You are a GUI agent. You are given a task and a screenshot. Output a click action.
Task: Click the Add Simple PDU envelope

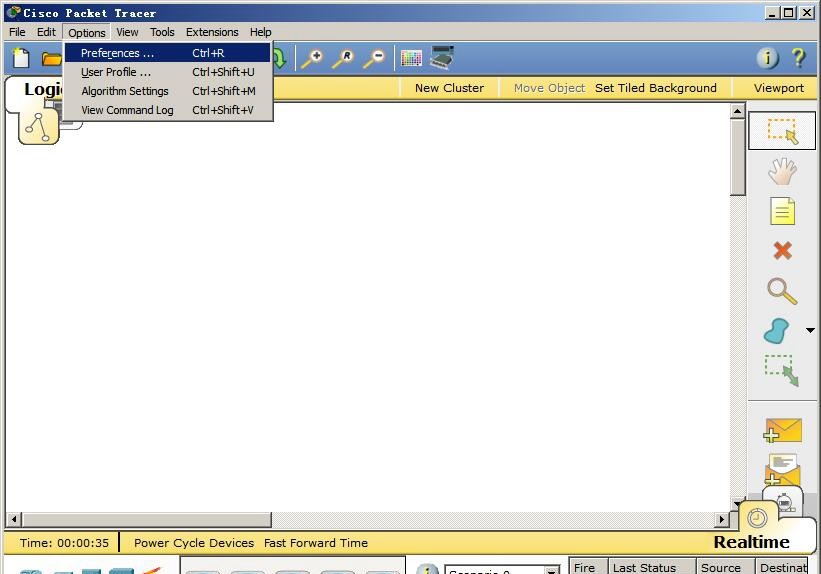click(x=783, y=430)
